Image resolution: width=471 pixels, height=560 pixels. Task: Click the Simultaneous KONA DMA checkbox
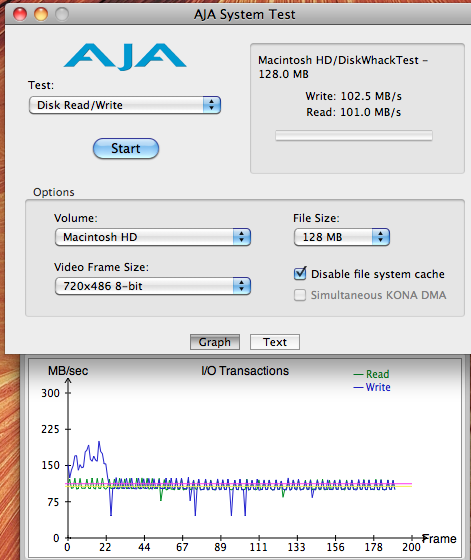tap(300, 295)
